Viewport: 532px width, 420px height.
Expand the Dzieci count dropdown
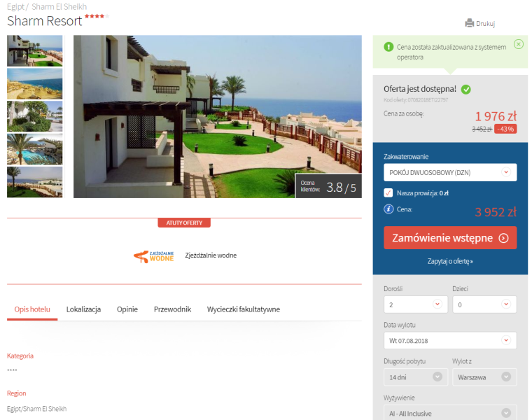484,304
